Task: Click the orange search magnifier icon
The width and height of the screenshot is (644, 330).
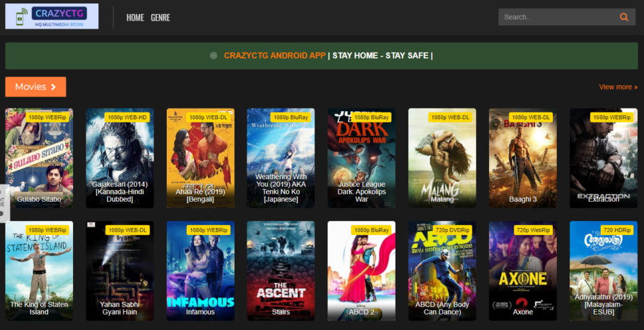Action: 624,17
